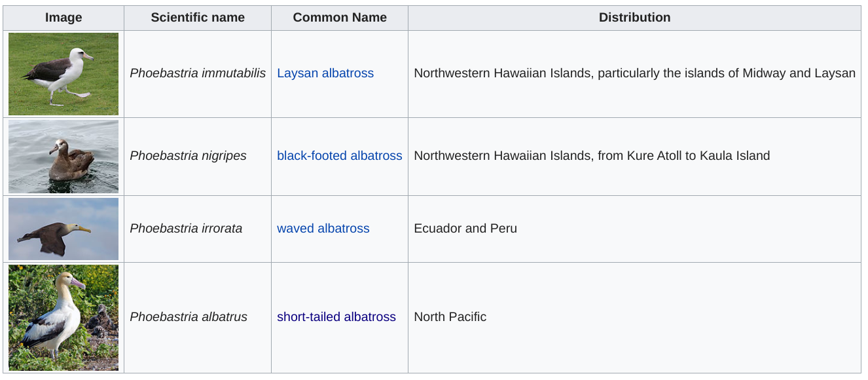868x380 pixels.
Task: Click the Phoebastria nigripes name text
Action: pyautogui.click(x=189, y=156)
